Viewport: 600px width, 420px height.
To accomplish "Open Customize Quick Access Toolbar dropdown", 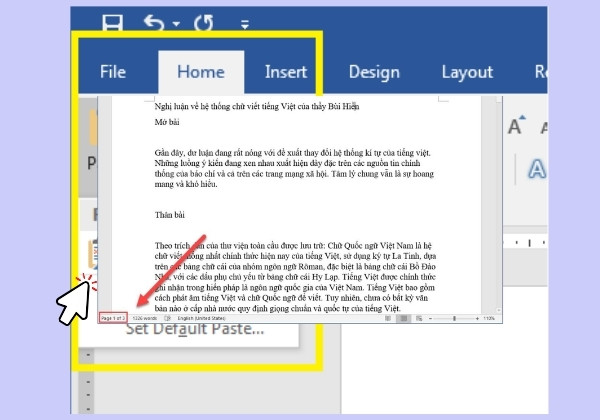I will 245,24.
